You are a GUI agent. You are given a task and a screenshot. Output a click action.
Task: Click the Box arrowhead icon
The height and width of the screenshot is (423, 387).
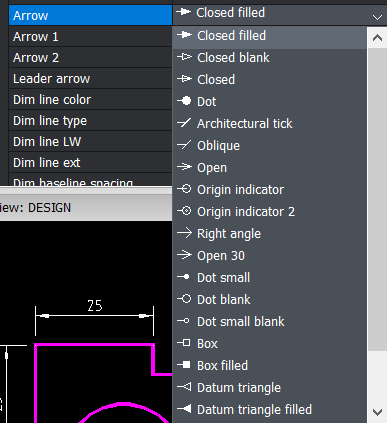click(x=184, y=343)
